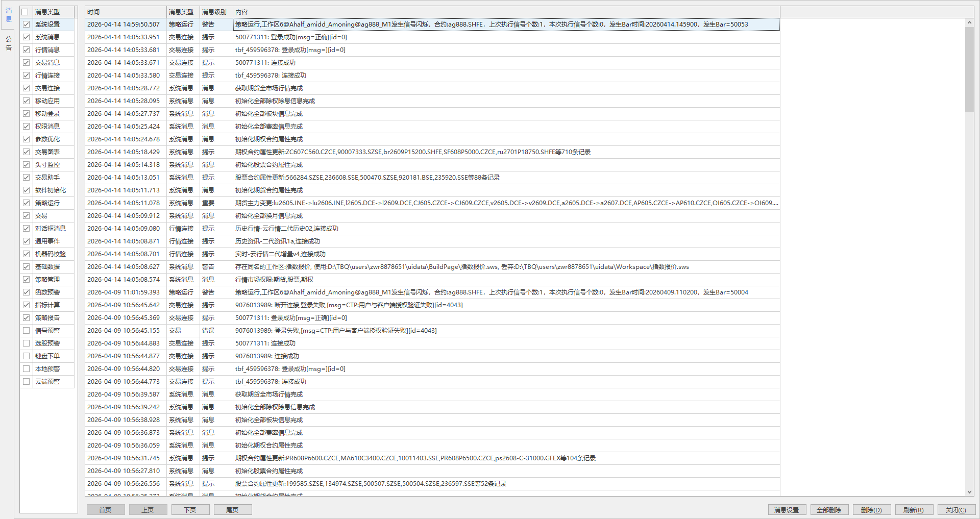The height and width of the screenshot is (519, 980).
Task: Click the 首页 first page button
Action: pyautogui.click(x=106, y=510)
